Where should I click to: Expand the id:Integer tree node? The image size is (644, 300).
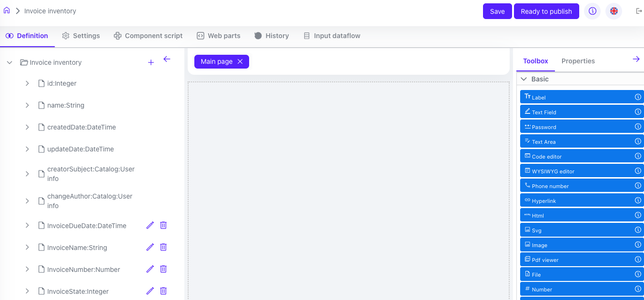click(x=28, y=83)
